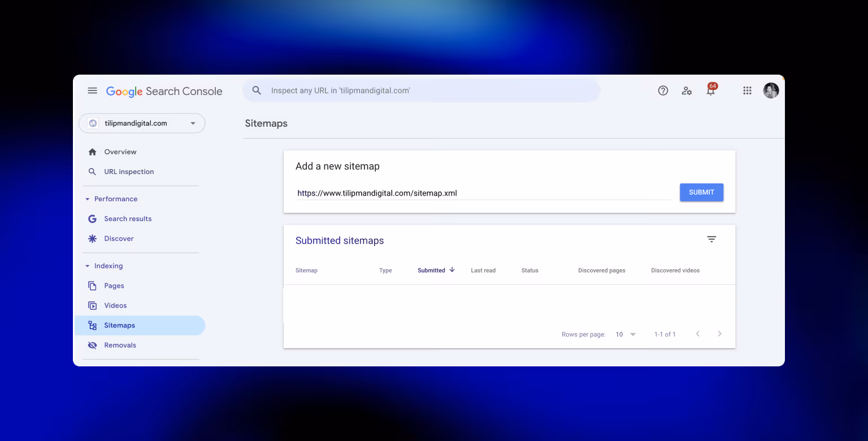Click the Videos sidebar icon

(92, 305)
